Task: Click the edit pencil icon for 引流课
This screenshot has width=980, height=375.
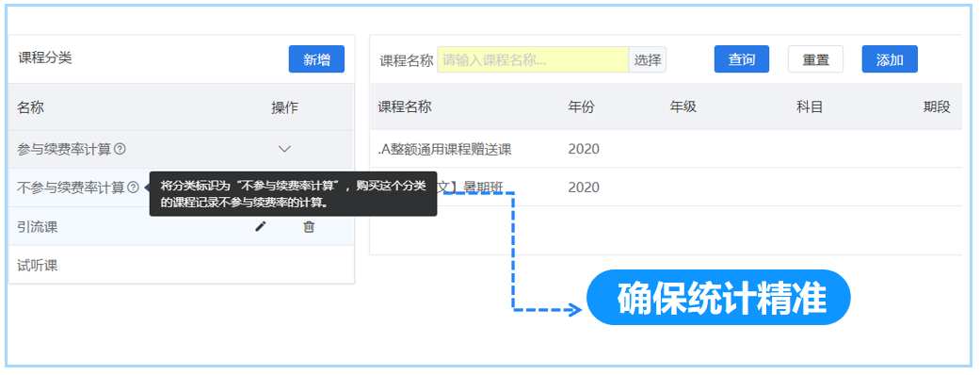Action: (261, 227)
